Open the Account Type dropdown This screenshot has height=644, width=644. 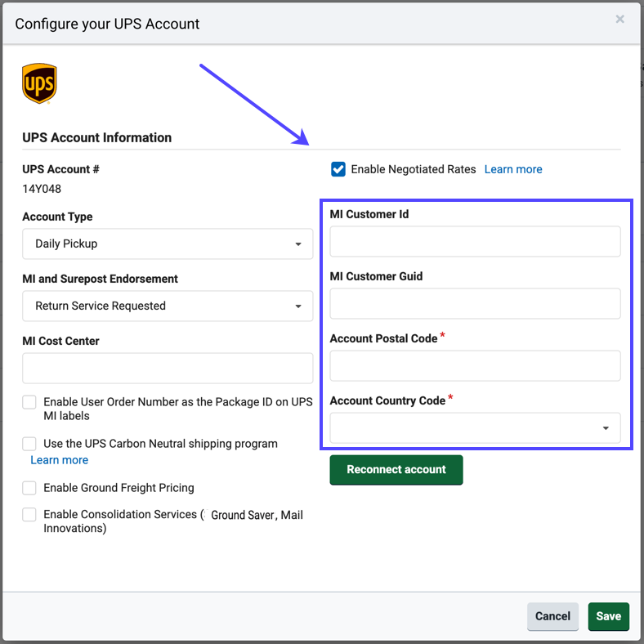[168, 244]
